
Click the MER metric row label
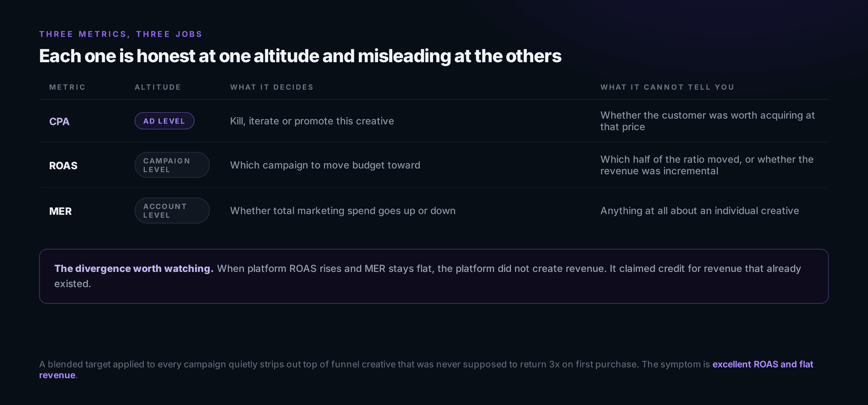pos(60,211)
